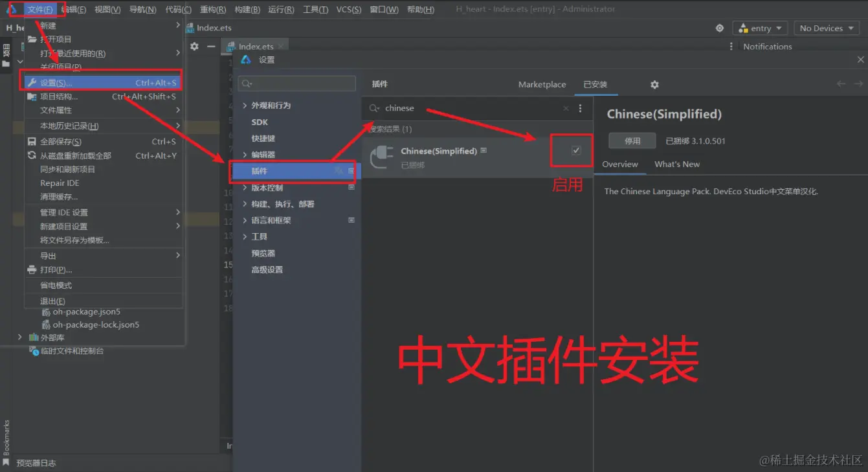Click the 外部库 library icon

pyautogui.click(x=34, y=337)
